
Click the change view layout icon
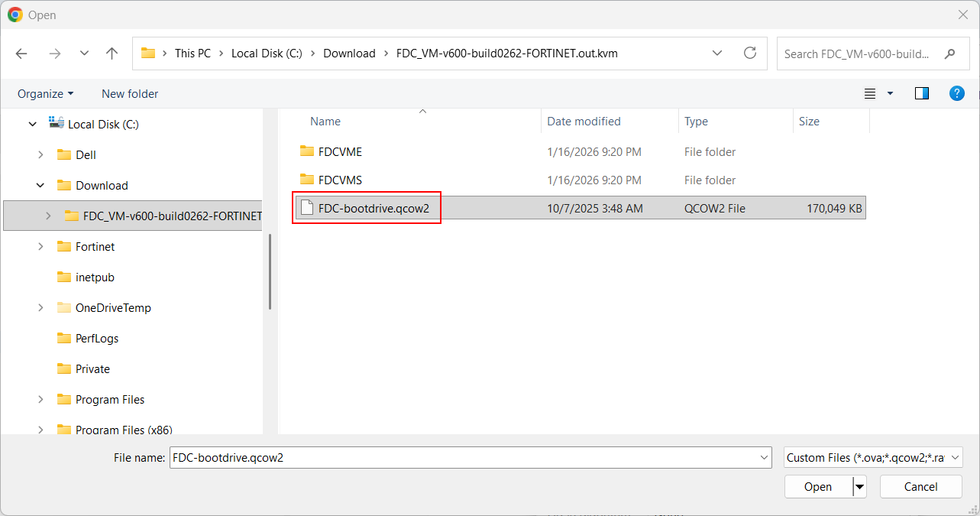870,93
